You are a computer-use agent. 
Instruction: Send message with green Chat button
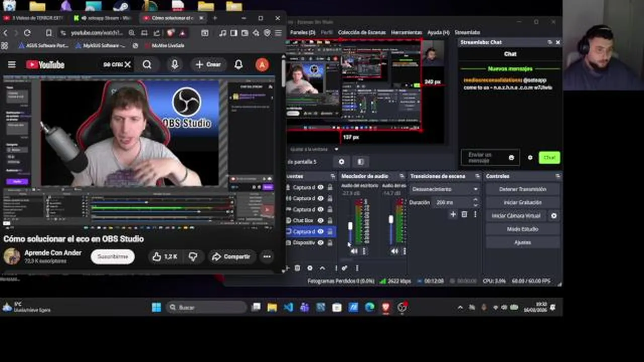549,157
